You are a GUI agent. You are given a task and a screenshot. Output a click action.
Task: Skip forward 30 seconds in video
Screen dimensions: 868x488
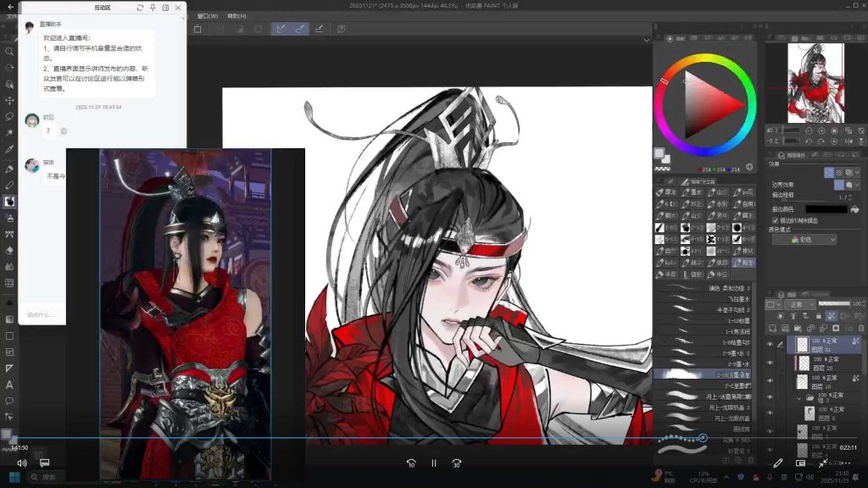(x=456, y=463)
